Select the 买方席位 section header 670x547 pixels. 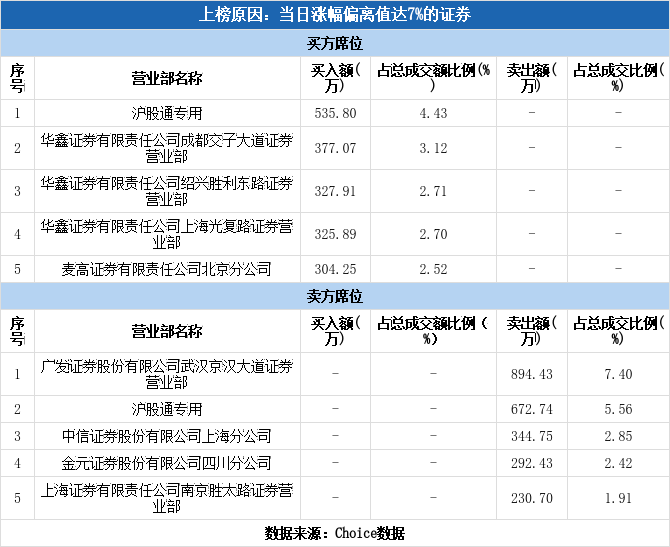335,43
